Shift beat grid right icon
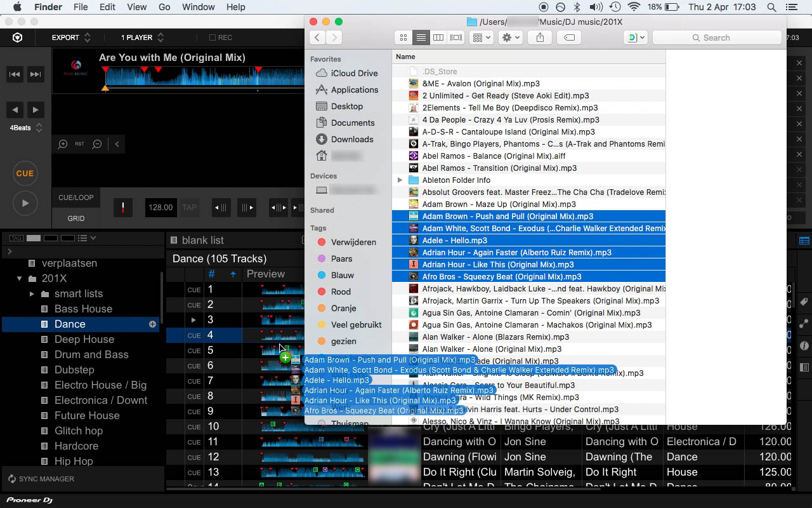 [x=246, y=207]
